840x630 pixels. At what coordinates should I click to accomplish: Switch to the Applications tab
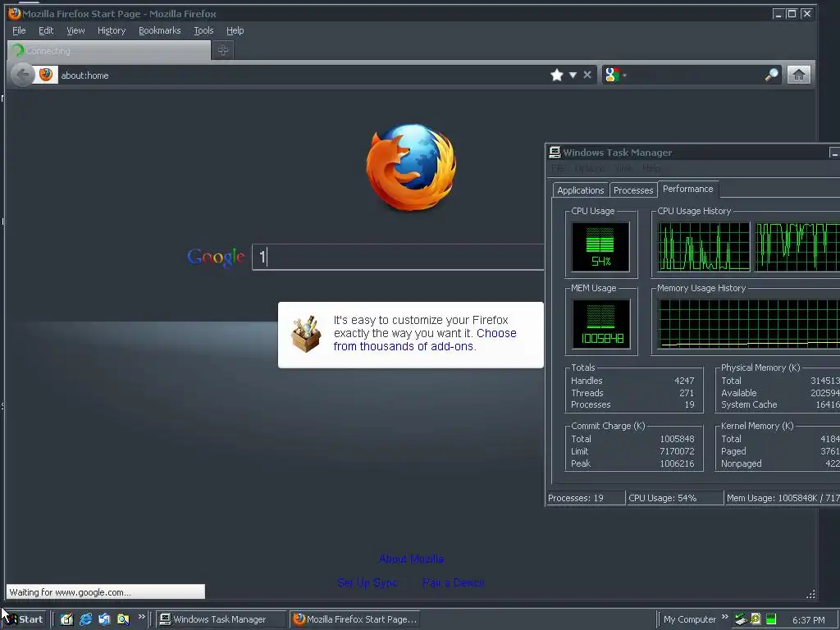(x=580, y=190)
